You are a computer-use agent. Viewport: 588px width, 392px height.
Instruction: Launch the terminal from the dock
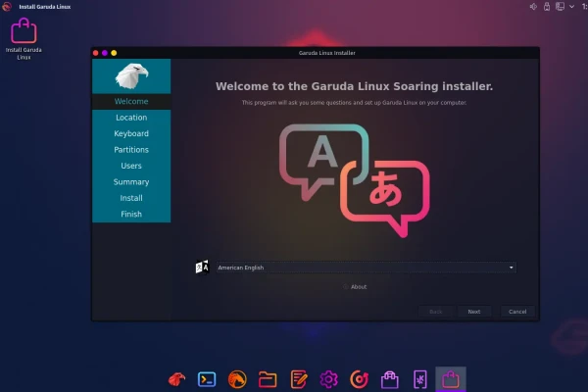click(207, 379)
